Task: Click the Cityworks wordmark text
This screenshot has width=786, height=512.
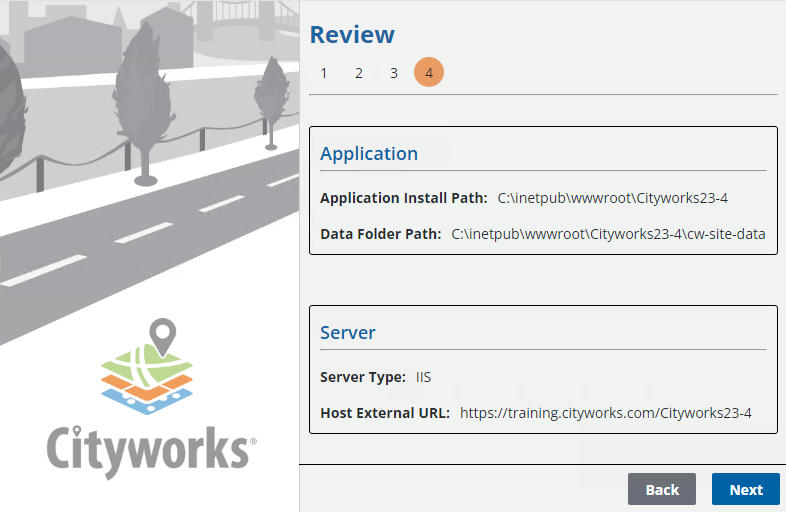Action: pos(151,452)
